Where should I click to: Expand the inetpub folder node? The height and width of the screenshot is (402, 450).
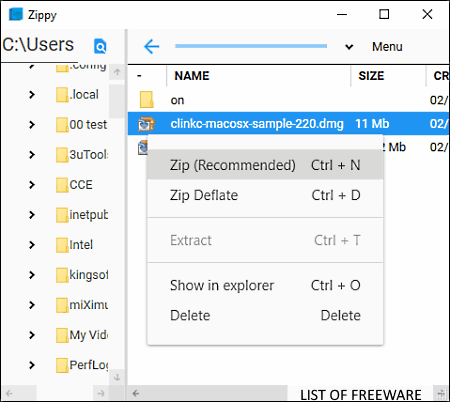(x=32, y=215)
